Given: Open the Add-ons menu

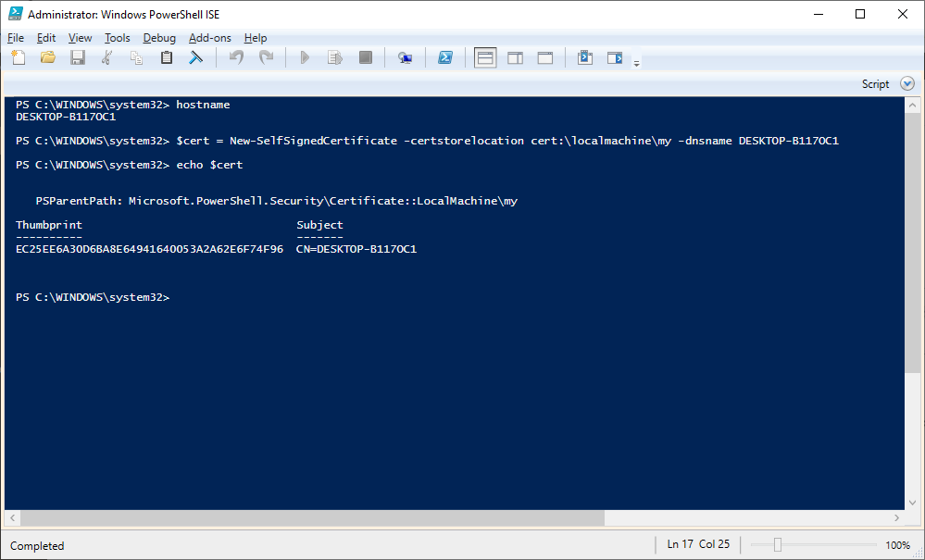Looking at the screenshot, I should point(210,38).
